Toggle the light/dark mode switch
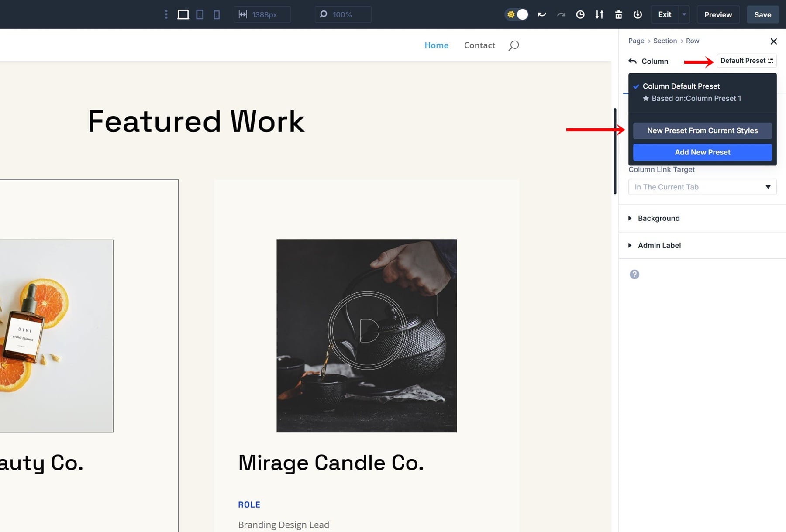The image size is (786, 532). coord(517,15)
